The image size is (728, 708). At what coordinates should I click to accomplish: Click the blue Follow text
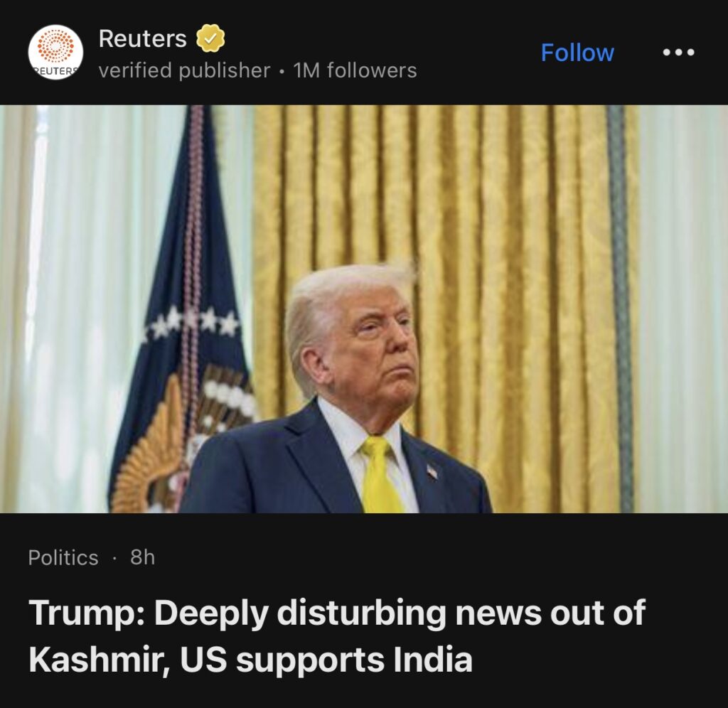(x=577, y=53)
